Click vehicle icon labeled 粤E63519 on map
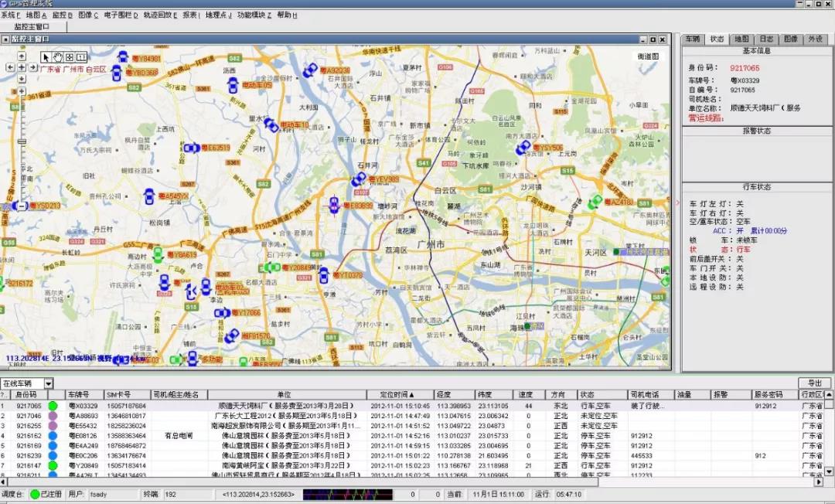This screenshot has height=504, width=835. coord(191,148)
